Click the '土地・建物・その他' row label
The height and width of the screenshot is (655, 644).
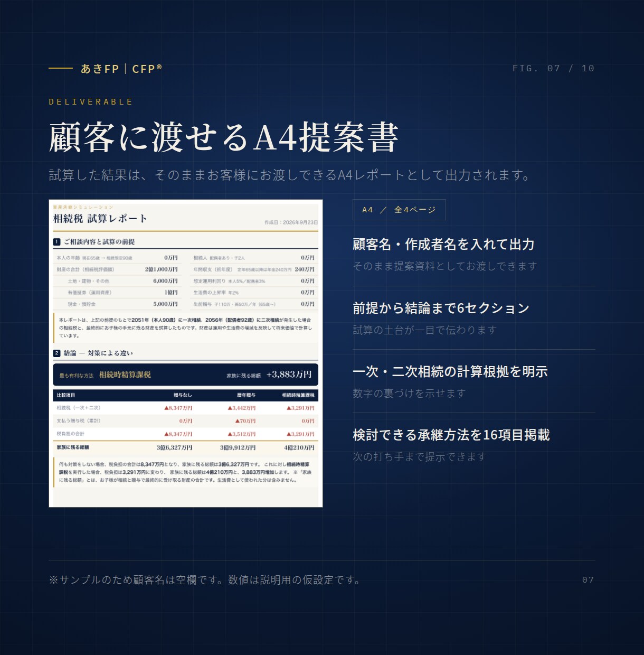coord(89,281)
